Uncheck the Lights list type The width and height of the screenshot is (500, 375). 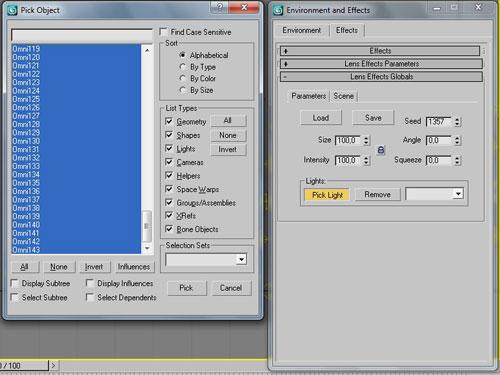[x=169, y=148]
